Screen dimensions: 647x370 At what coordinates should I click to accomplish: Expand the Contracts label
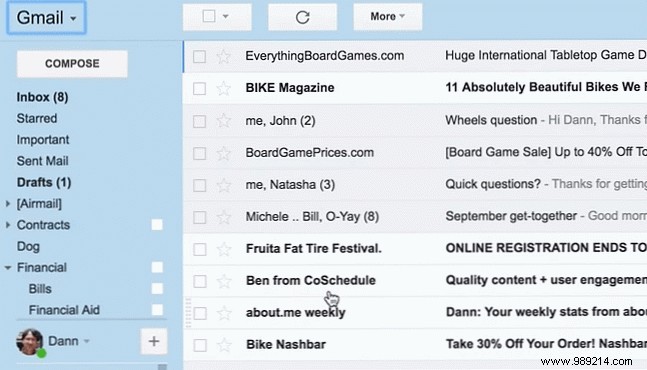coord(7,225)
